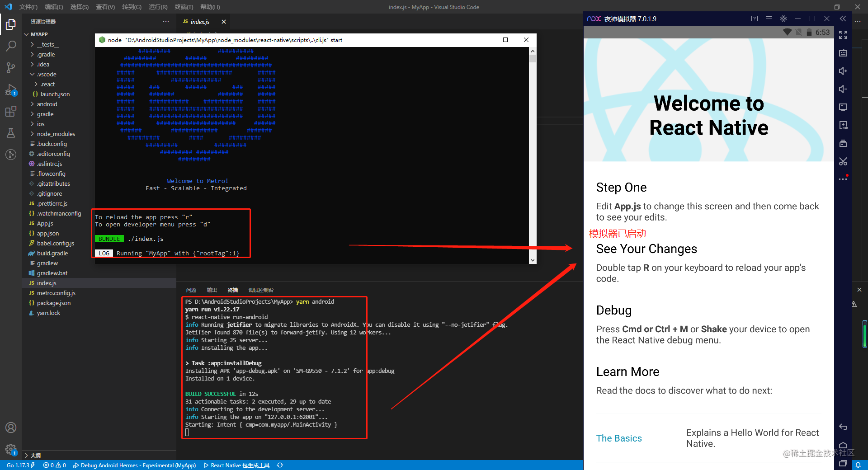Open the Testing flask view
The width and height of the screenshot is (868, 470).
[11, 133]
